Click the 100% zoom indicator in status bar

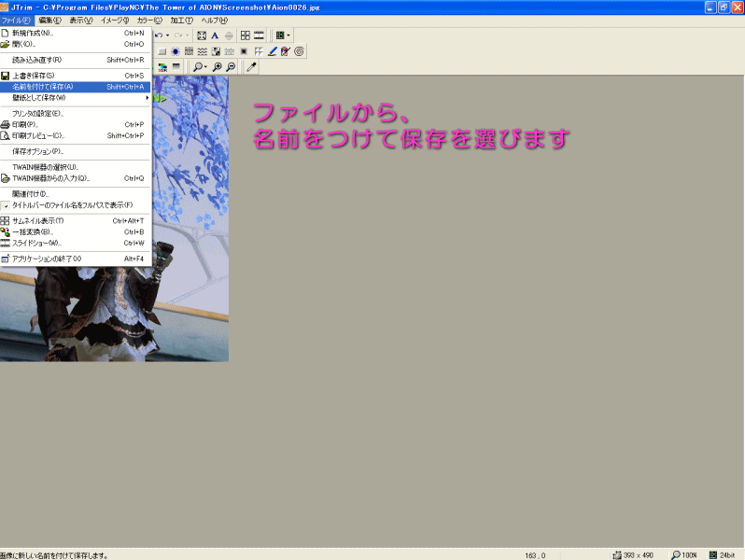[684, 555]
